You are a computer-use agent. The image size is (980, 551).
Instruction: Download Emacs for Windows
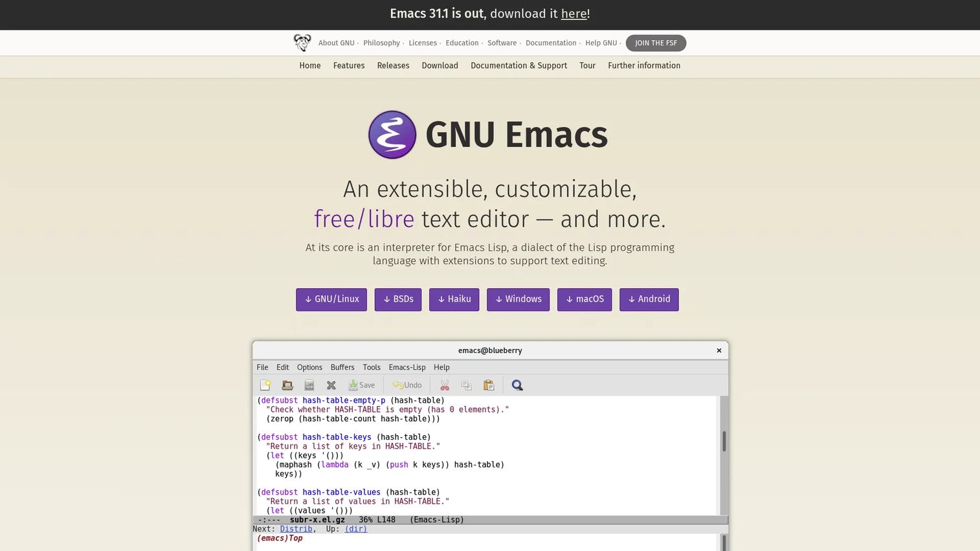518,299
